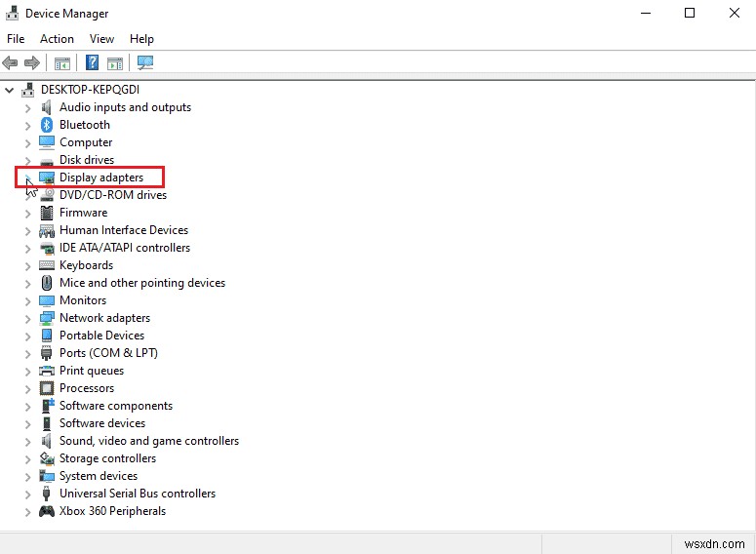This screenshot has width=756, height=554.
Task: Click the Processors chip icon
Action: click(x=47, y=388)
